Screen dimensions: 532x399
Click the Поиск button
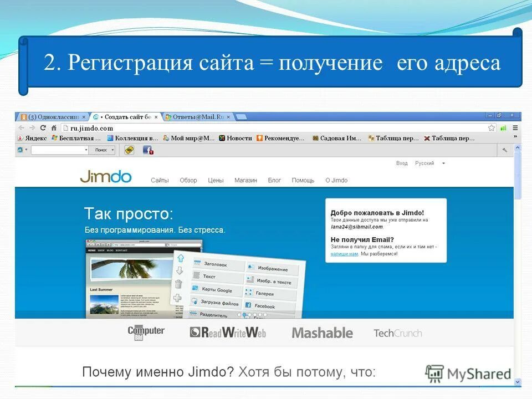100,150
